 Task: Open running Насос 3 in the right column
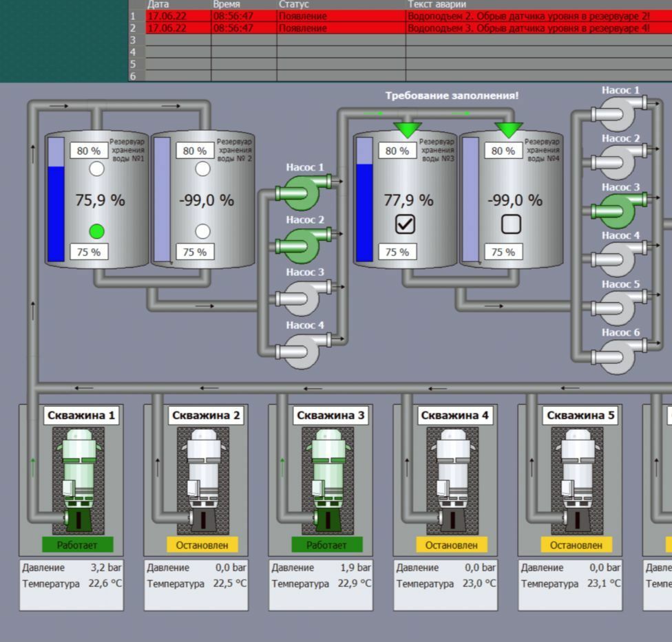[x=619, y=211]
